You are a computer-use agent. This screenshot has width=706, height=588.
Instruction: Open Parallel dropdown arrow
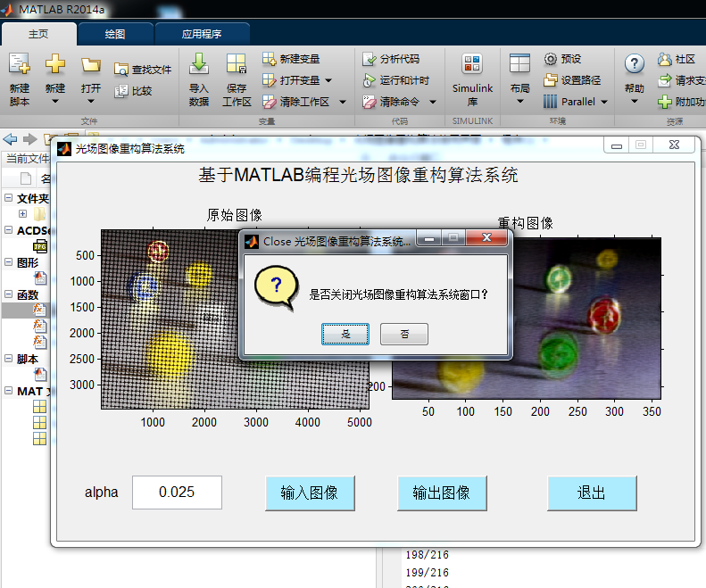pos(604,103)
